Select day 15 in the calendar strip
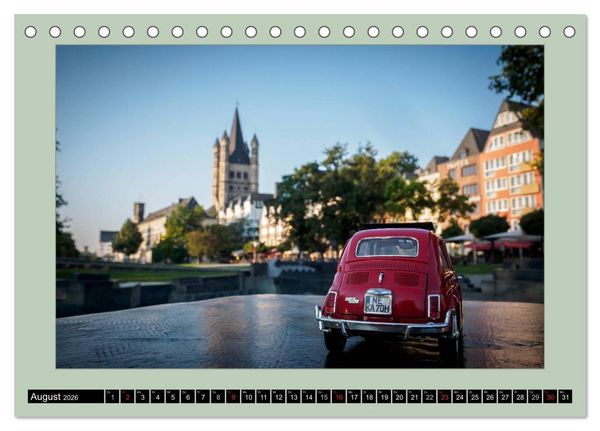The height and width of the screenshot is (431, 600). click(324, 397)
